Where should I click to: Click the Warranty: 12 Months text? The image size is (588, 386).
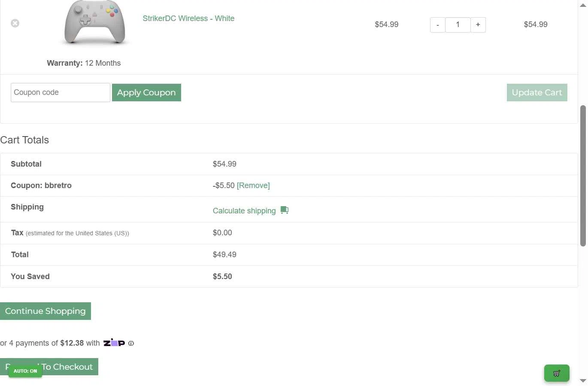pyautogui.click(x=84, y=63)
